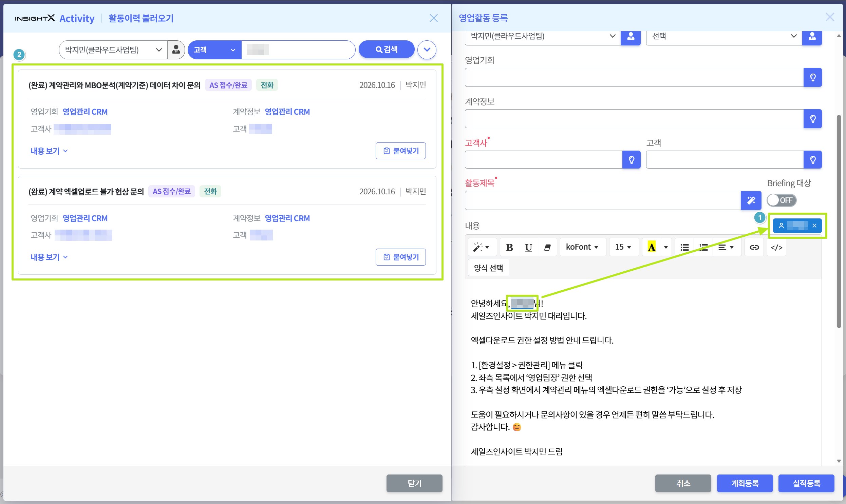Click the 고객 lookup bulb icon
Viewport: 846px width, 504px height.
pyautogui.click(x=813, y=160)
